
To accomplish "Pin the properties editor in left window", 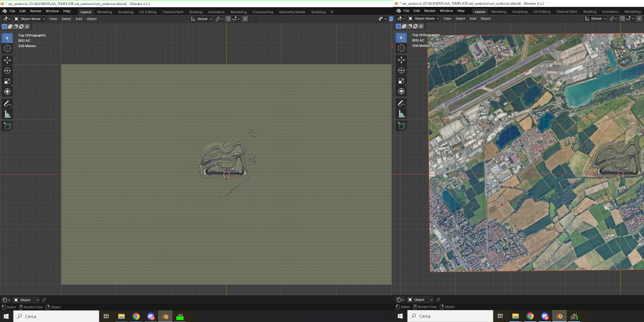I will 44,300.
